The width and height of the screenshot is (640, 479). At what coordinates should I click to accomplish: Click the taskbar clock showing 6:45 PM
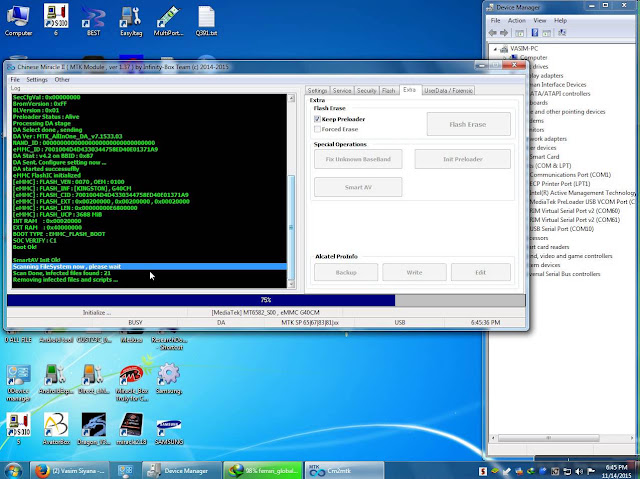pyautogui.click(x=616, y=471)
